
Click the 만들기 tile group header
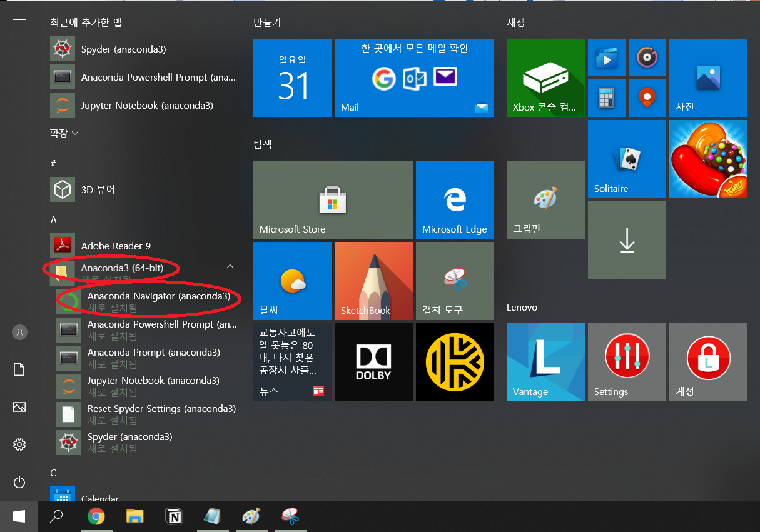[x=267, y=23]
